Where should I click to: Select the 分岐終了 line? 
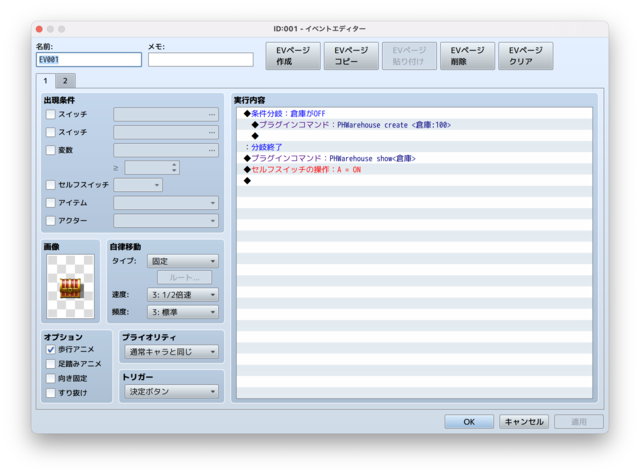[x=414, y=147]
